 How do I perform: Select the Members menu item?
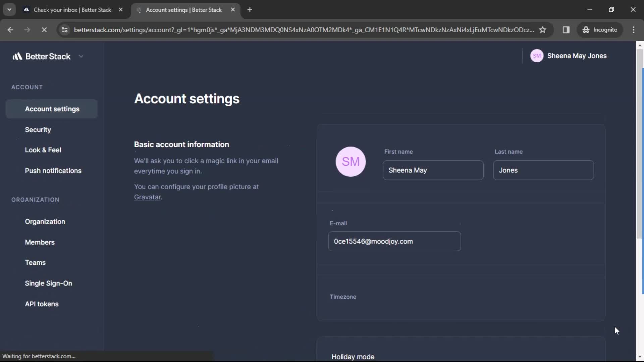(x=39, y=242)
